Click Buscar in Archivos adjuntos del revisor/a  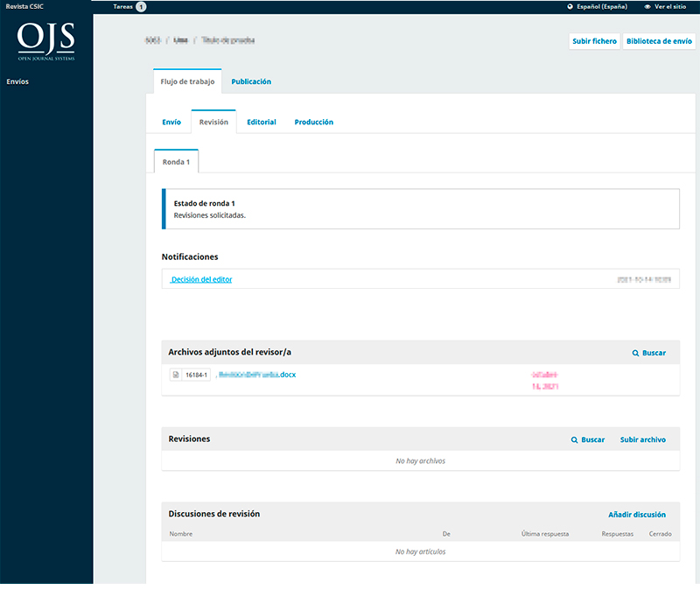coord(649,353)
